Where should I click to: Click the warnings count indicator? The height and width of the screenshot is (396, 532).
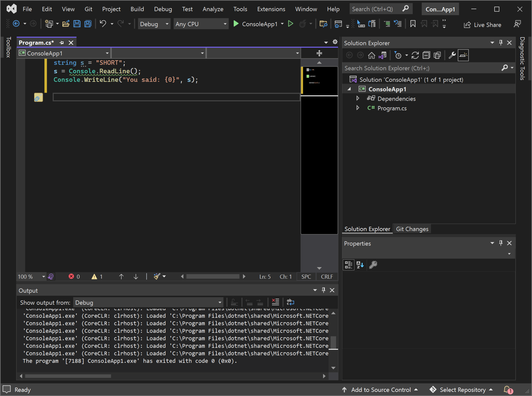pos(97,277)
